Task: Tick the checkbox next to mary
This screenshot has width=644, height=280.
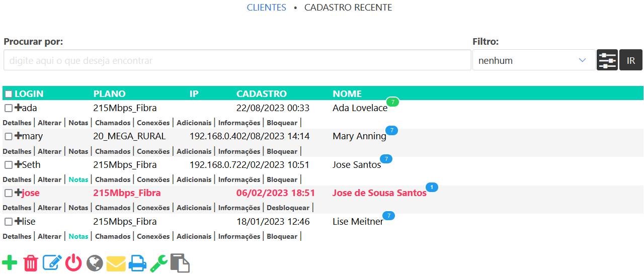Action: click(9, 137)
